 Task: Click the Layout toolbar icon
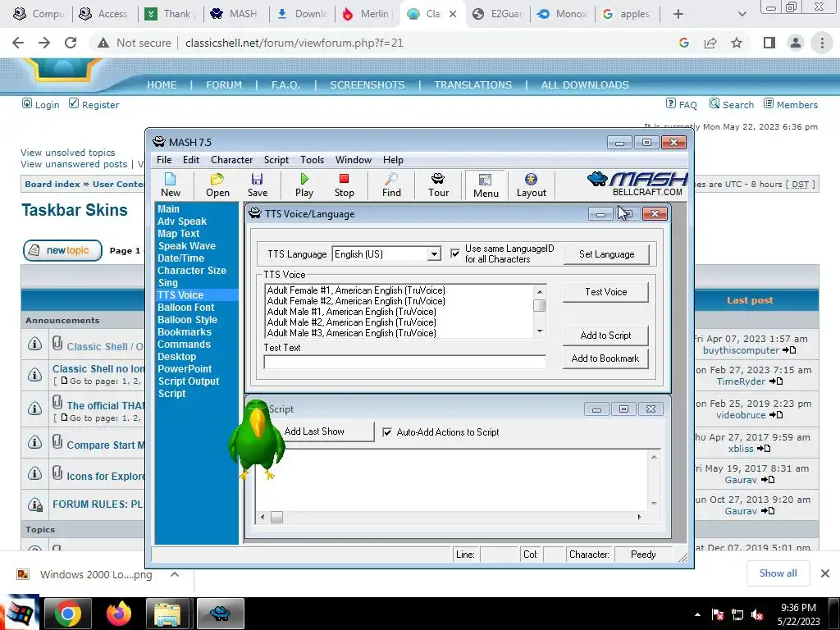[x=531, y=185]
